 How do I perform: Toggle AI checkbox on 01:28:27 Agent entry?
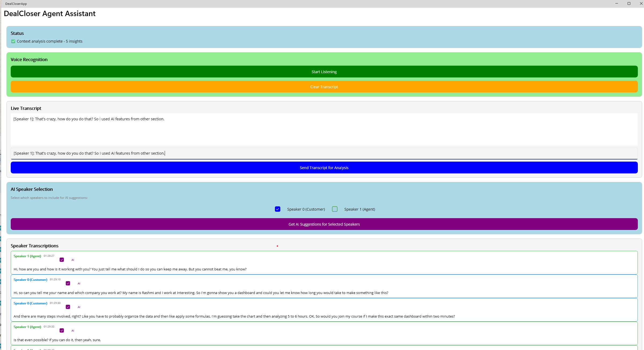point(62,260)
